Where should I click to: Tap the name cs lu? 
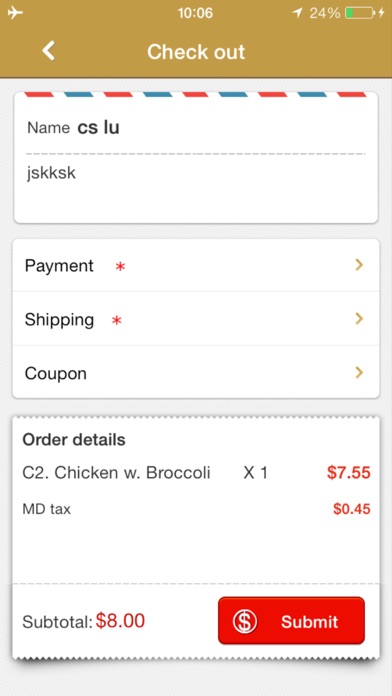coord(98,127)
